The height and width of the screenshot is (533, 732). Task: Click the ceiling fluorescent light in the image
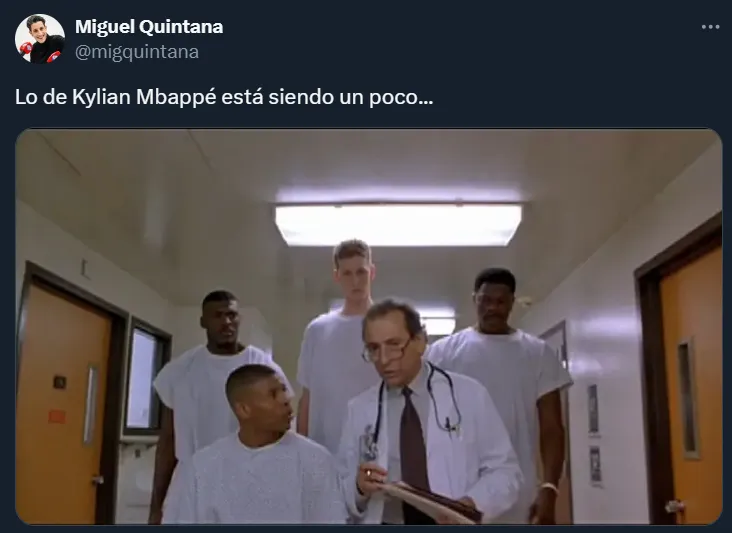point(398,224)
